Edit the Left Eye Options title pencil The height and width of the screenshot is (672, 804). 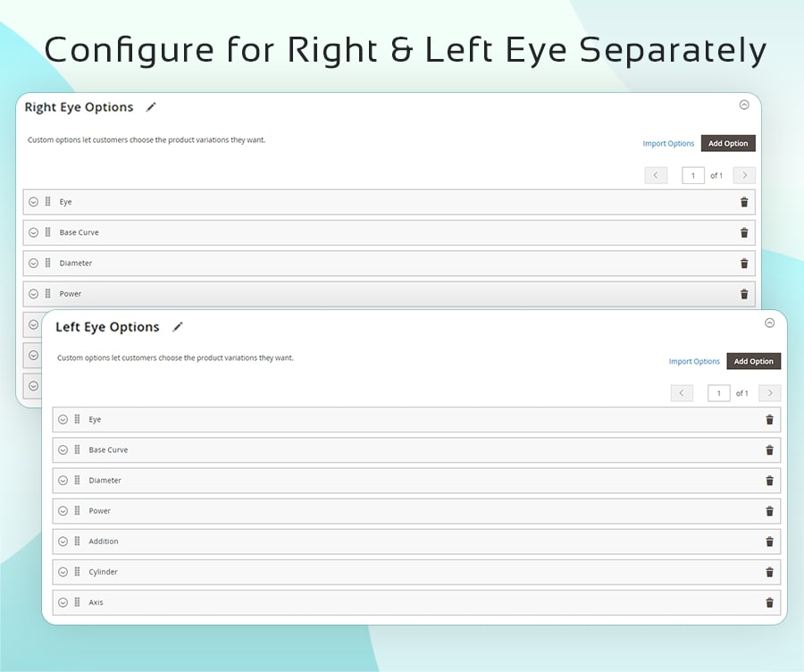178,327
